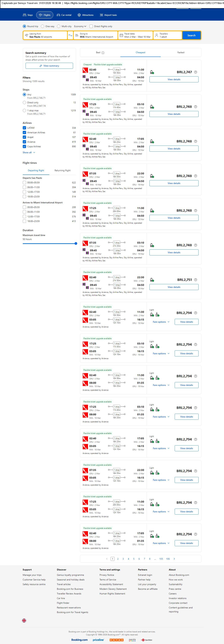Click the View summary button
The image size is (224, 644).
(49, 66)
